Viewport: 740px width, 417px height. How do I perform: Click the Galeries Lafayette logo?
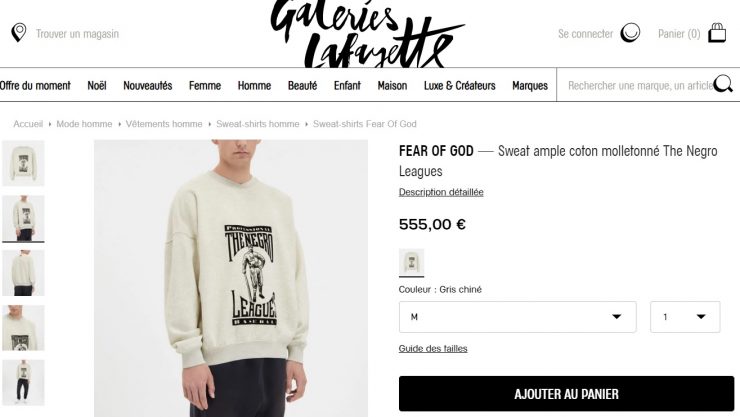(368, 34)
